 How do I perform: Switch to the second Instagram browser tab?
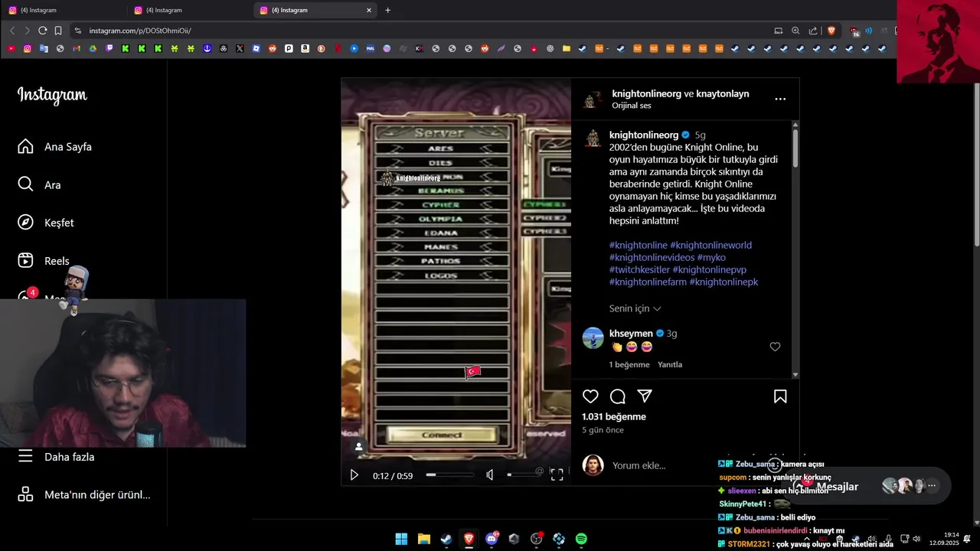pos(188,10)
